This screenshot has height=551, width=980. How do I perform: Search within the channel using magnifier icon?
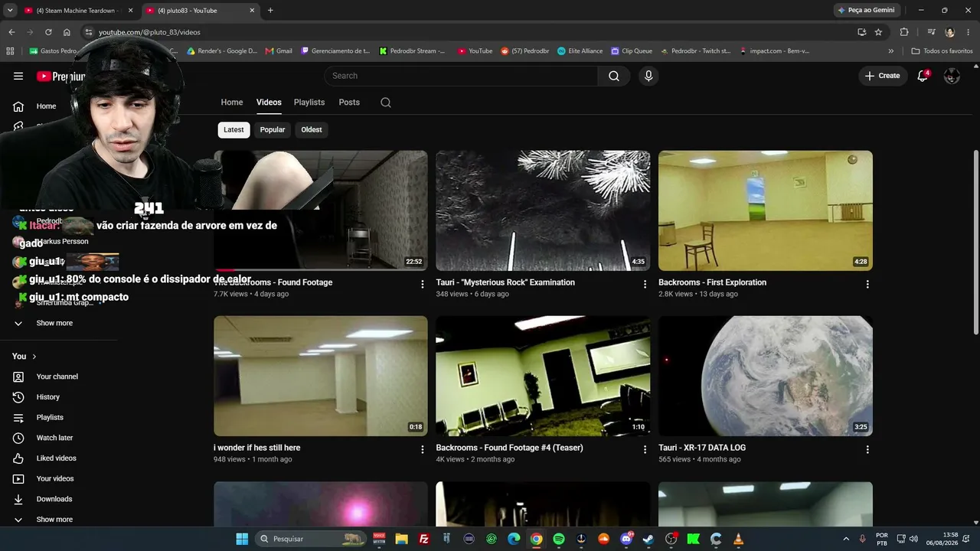[386, 103]
